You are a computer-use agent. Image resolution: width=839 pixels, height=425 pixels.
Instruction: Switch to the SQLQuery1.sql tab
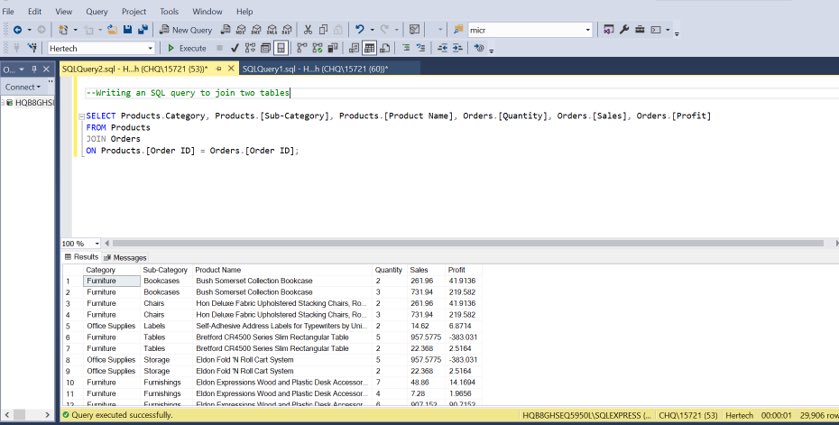point(315,69)
